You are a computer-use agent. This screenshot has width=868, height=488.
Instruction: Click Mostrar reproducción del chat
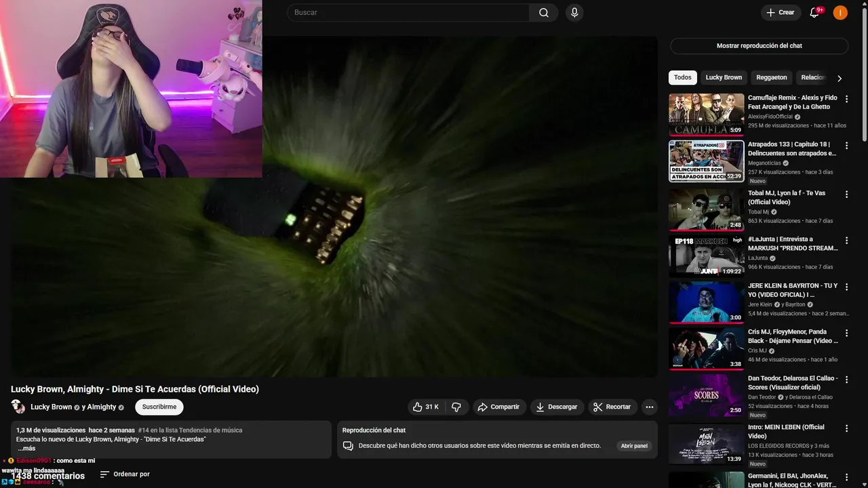tap(759, 45)
